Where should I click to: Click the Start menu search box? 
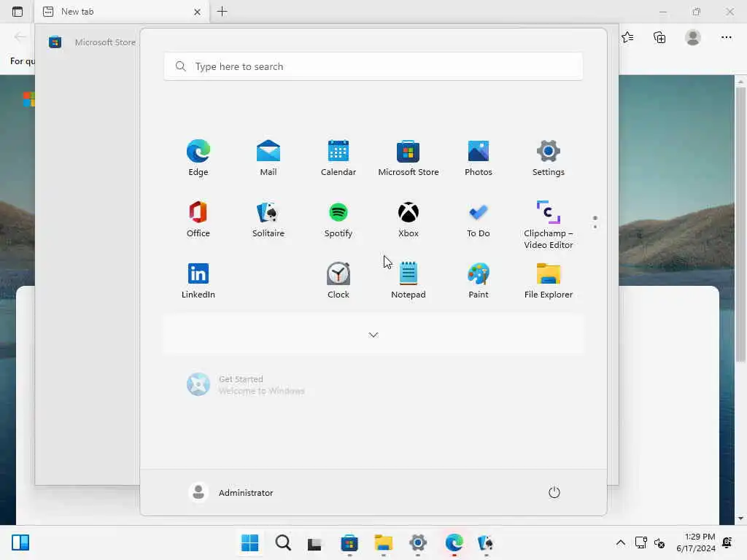[x=373, y=66]
